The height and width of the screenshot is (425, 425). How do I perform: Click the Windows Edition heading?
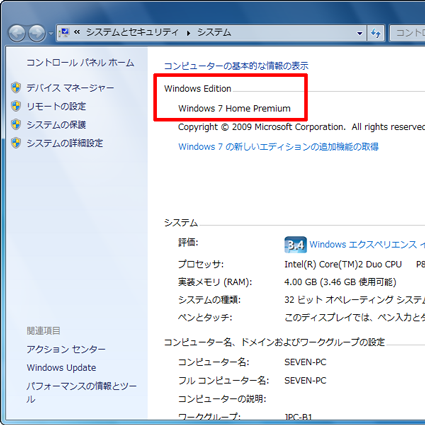197,89
